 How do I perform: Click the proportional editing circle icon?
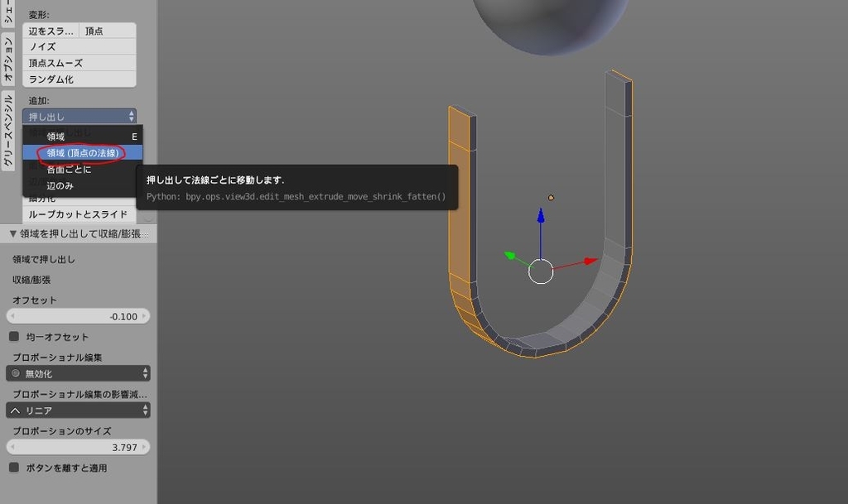[x=15, y=373]
